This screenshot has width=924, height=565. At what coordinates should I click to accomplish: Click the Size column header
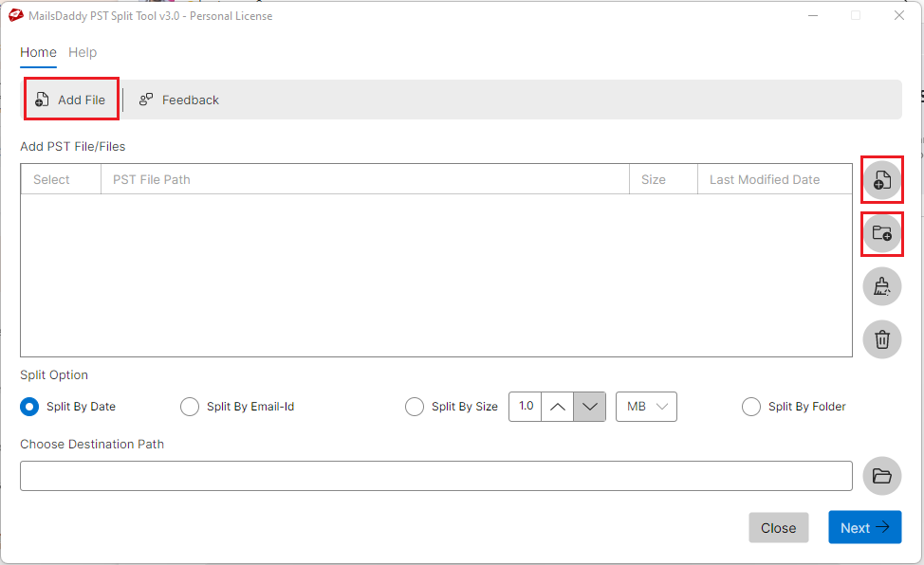tap(663, 180)
